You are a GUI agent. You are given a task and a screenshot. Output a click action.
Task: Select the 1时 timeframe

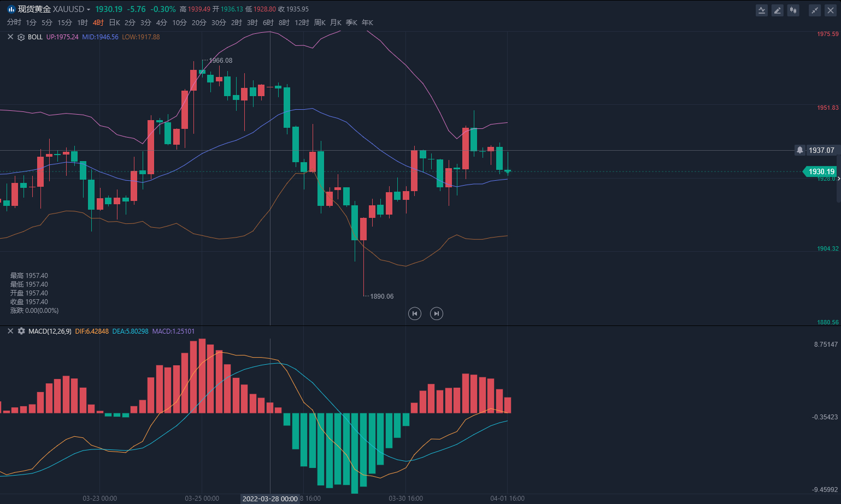pyautogui.click(x=83, y=22)
